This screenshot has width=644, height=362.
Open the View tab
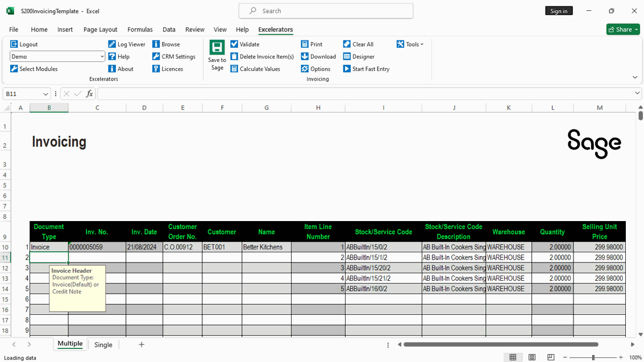coord(220,30)
